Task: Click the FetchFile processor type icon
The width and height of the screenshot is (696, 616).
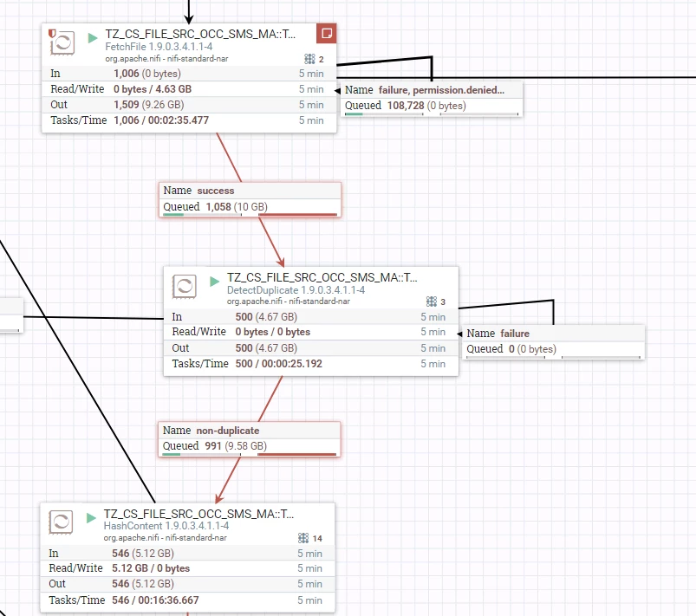Action: point(62,42)
